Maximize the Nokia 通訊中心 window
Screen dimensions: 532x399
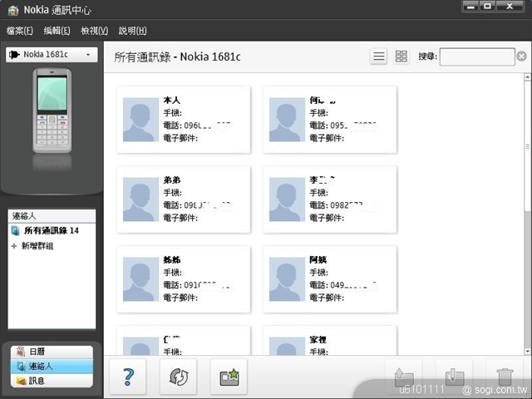point(488,7)
